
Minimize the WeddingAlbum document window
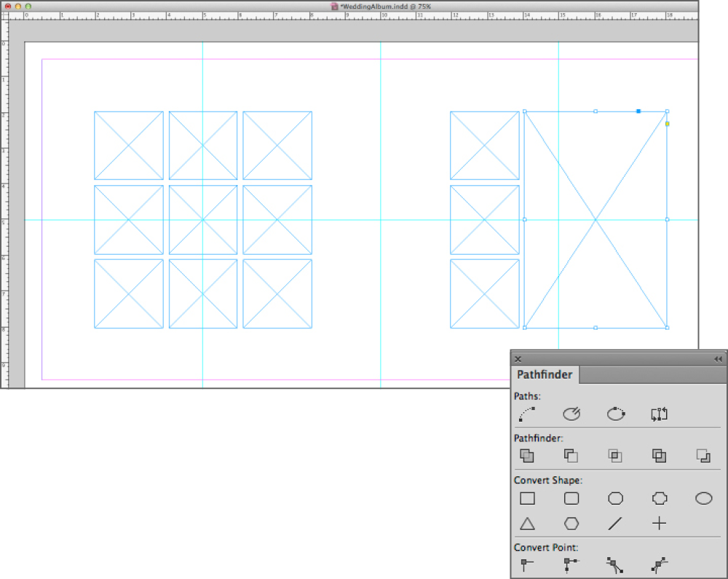tap(18, 7)
